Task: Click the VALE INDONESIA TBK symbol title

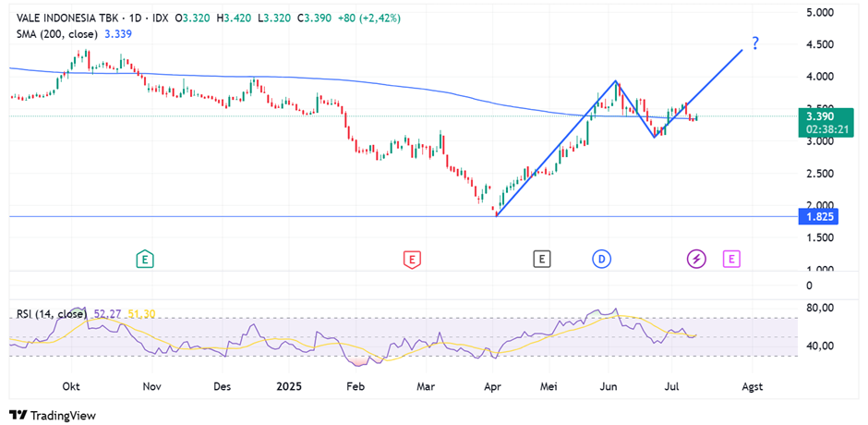Action: click(x=73, y=18)
